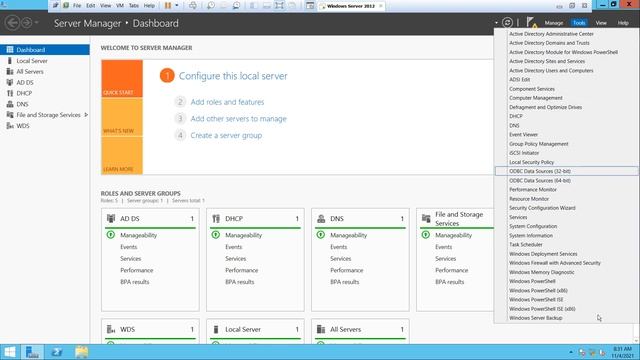Click File and Storage Services sidebar icon
The width and height of the screenshot is (640, 360).
click(x=10, y=115)
